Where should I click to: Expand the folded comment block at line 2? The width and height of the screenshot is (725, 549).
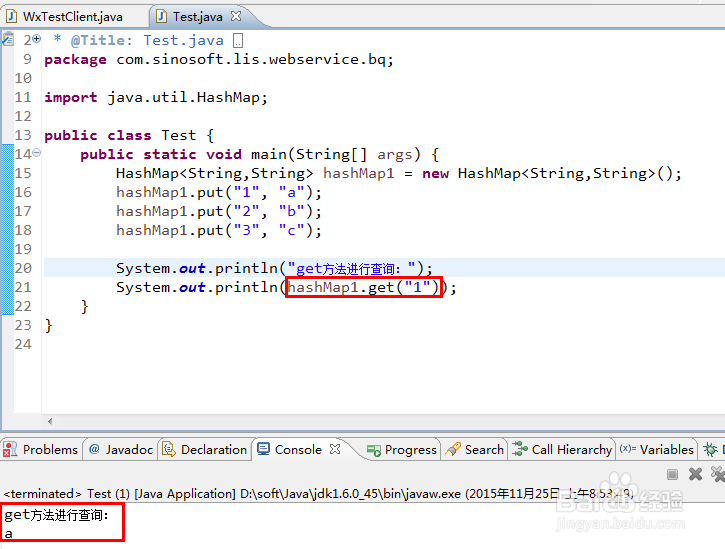click(x=37, y=39)
